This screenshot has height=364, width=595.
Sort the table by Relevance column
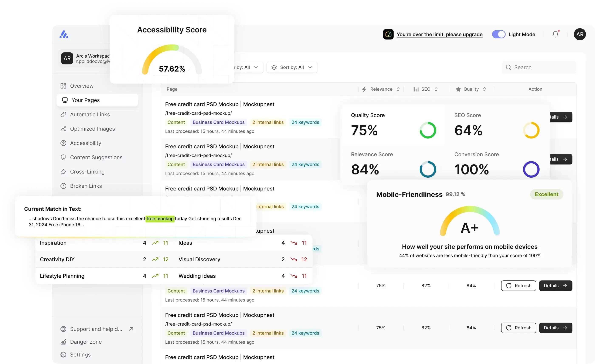[x=381, y=89]
